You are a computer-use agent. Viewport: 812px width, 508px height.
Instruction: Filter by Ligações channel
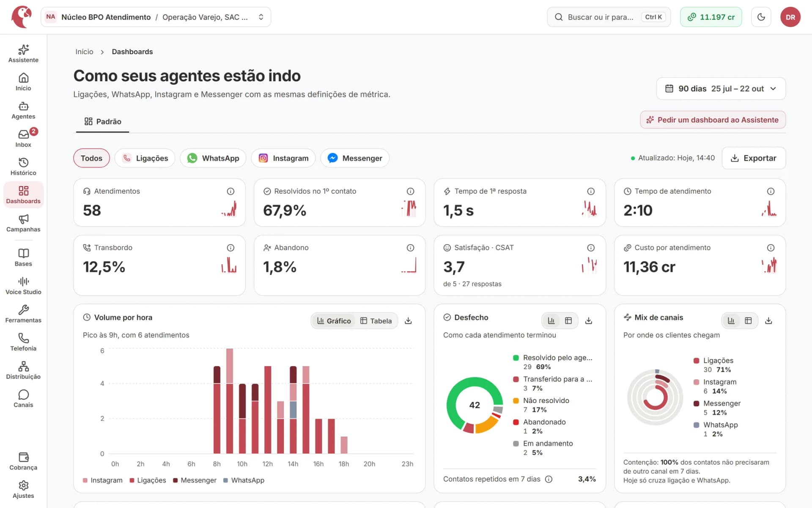pyautogui.click(x=145, y=158)
